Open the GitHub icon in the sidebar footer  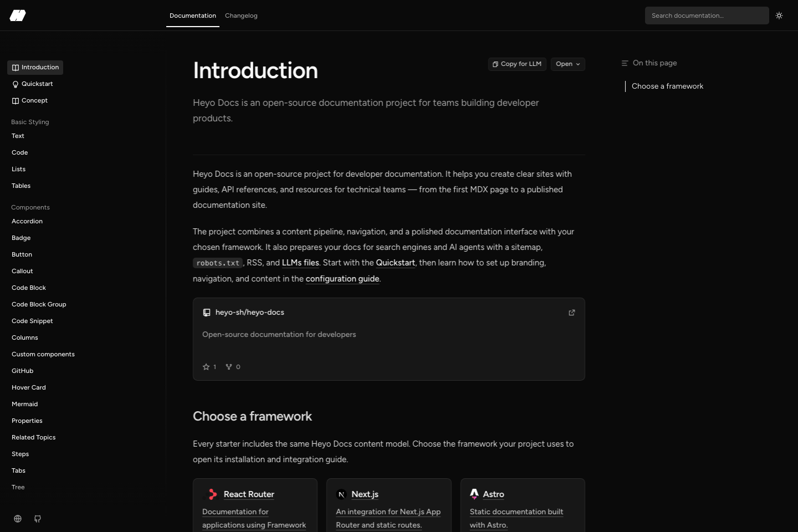tap(38, 519)
